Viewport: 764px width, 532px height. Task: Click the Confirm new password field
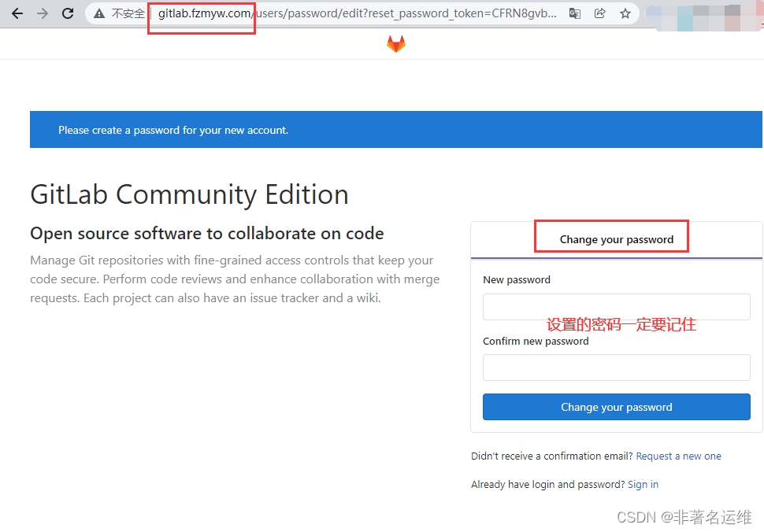[617, 368]
